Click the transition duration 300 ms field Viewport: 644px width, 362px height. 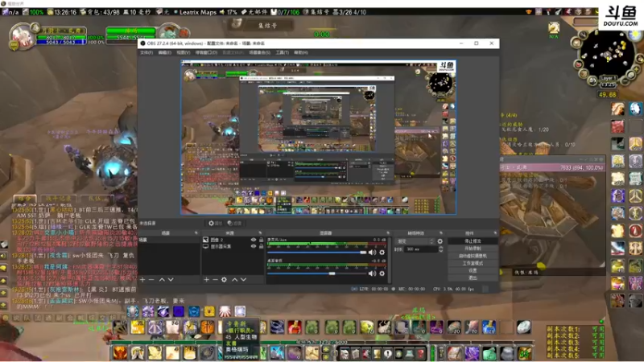pyautogui.click(x=421, y=249)
